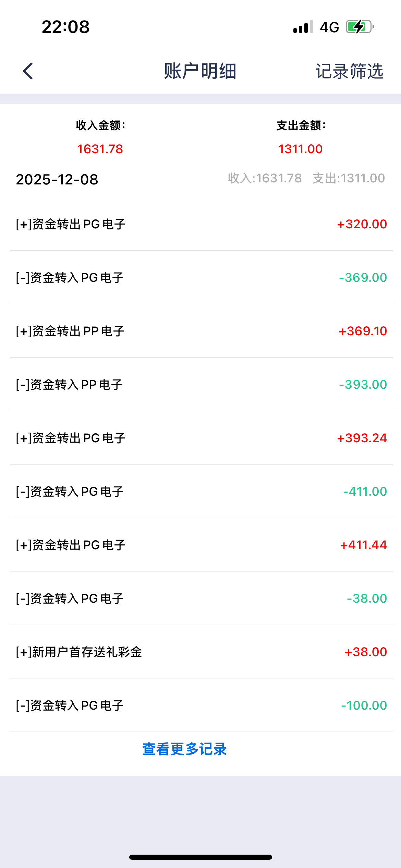Select the 新用户首存送礼彩金 +38.00 record
This screenshot has width=401, height=868.
(200, 652)
